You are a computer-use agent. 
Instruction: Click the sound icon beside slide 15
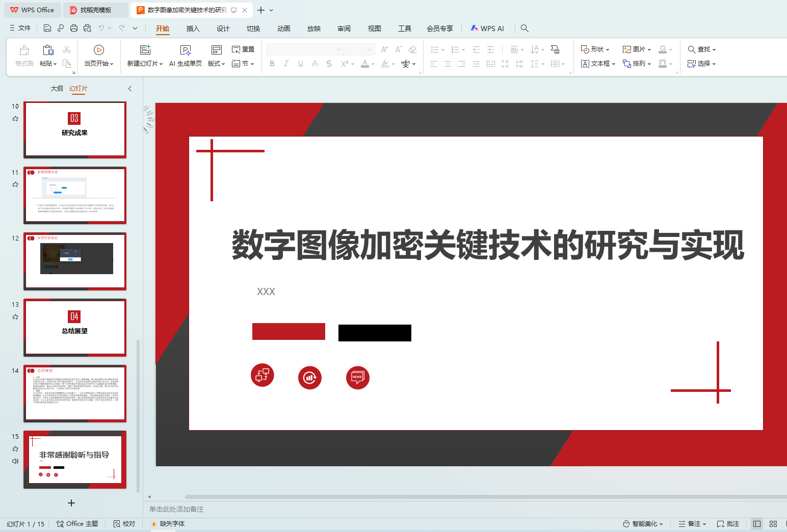pyautogui.click(x=15, y=461)
